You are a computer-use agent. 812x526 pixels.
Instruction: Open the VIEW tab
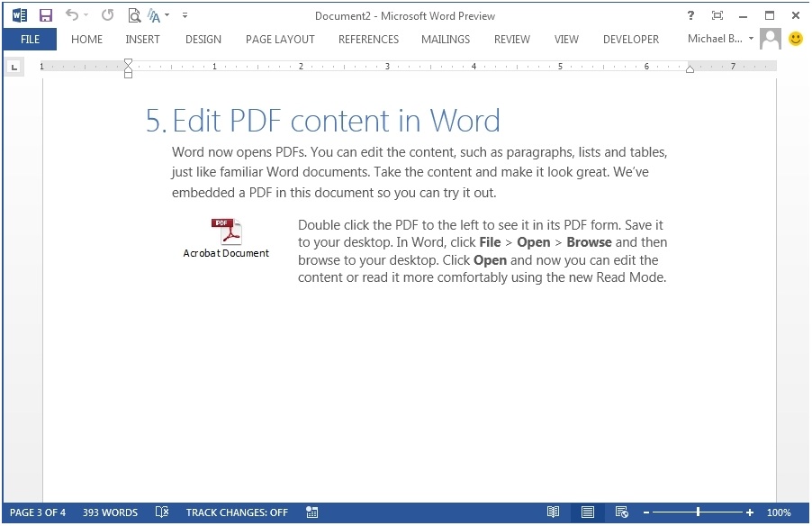pos(566,40)
